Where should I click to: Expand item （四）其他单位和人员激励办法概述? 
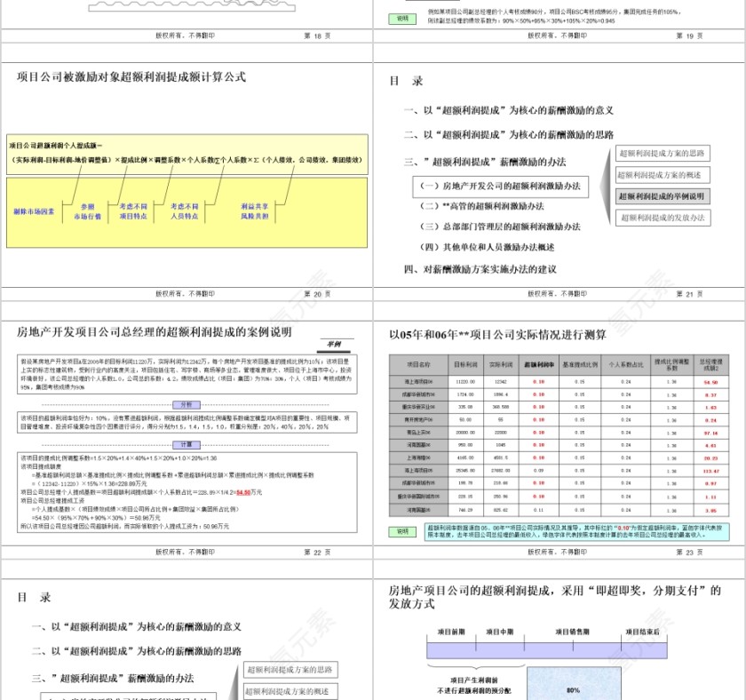pyautogui.click(x=488, y=246)
